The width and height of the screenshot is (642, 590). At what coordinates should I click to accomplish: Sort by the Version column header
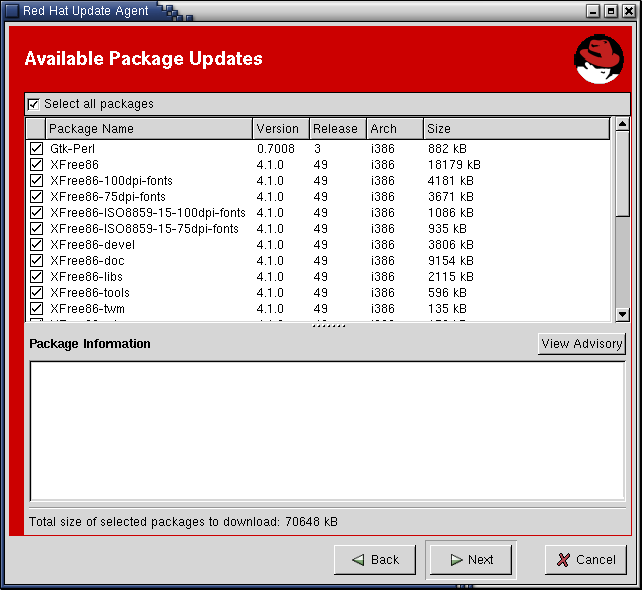pos(281,129)
